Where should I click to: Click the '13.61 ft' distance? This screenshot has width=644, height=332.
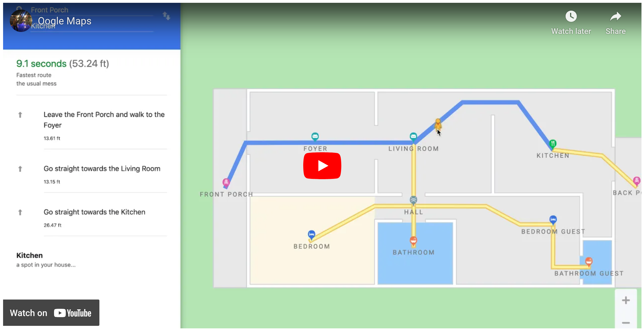(x=52, y=138)
